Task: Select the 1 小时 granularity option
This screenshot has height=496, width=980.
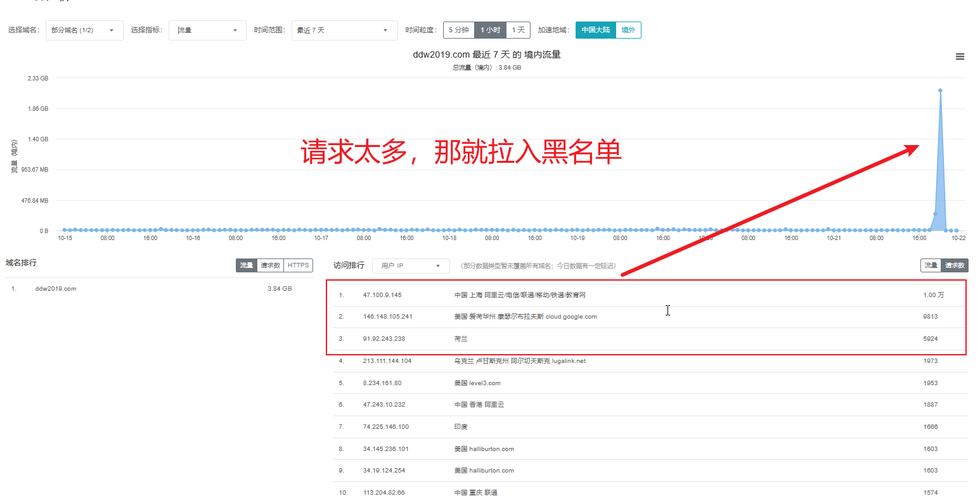Action: point(490,30)
